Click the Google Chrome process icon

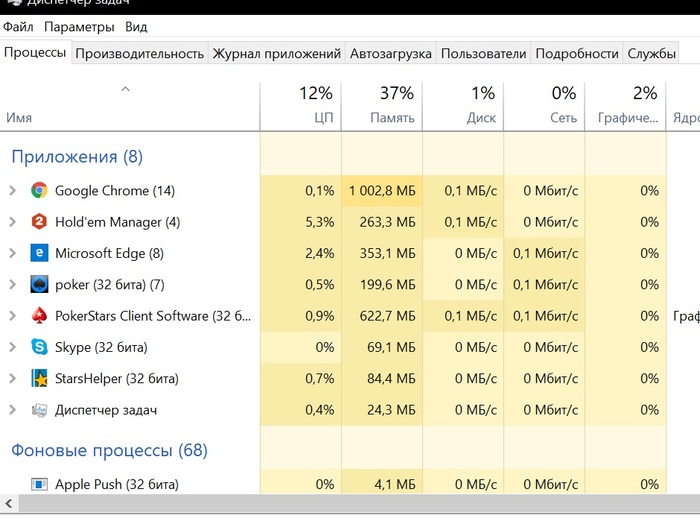[x=39, y=190]
